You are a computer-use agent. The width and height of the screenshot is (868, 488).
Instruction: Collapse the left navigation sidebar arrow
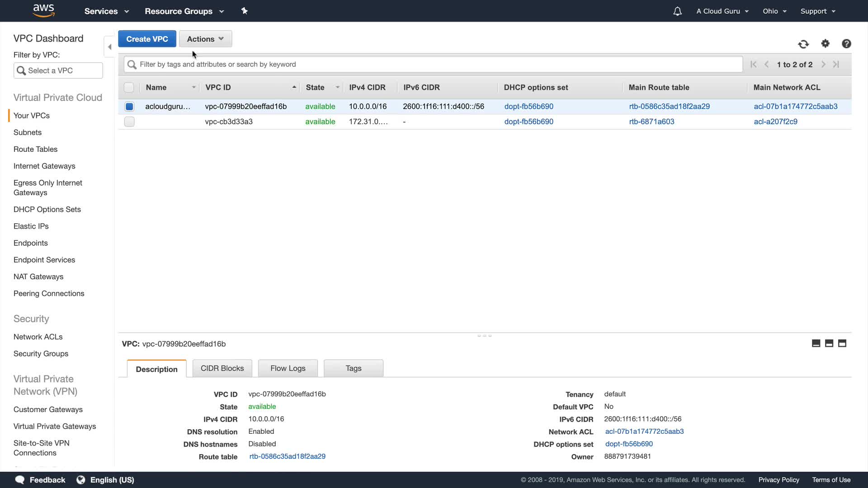coord(109,47)
